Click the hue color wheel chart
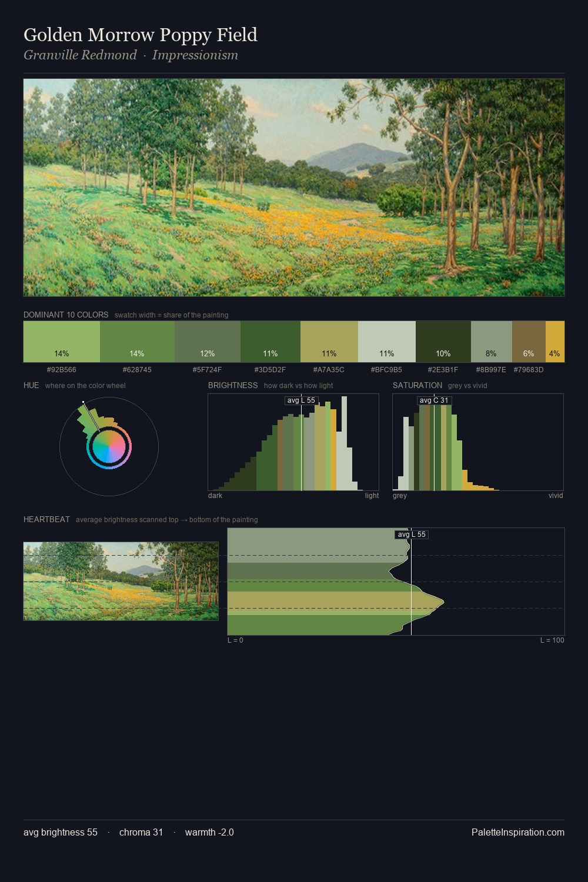588x882 pixels. coord(109,447)
